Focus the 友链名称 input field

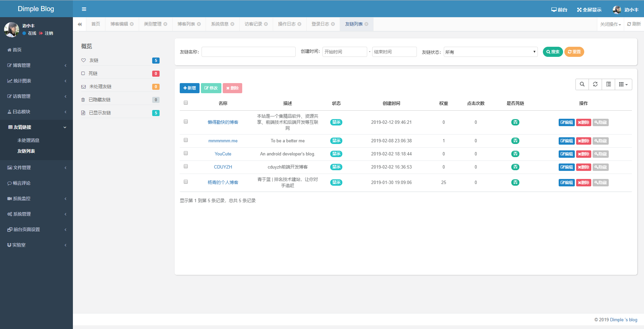point(249,52)
